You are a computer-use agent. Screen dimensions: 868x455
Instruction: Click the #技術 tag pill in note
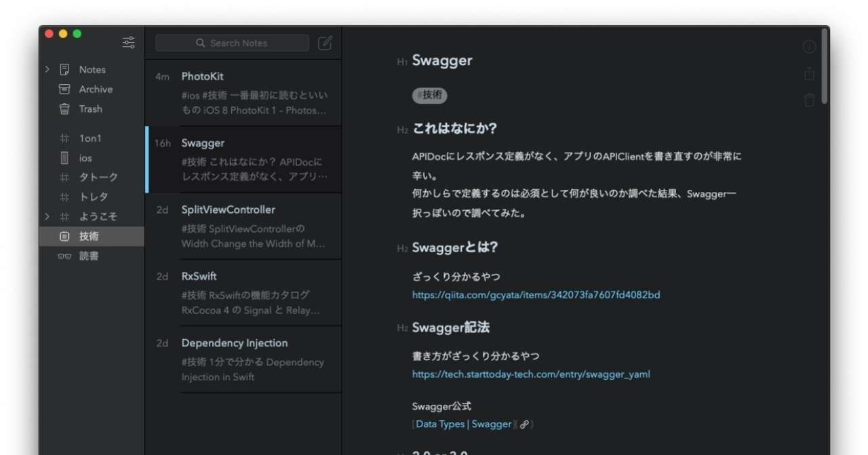pos(429,96)
